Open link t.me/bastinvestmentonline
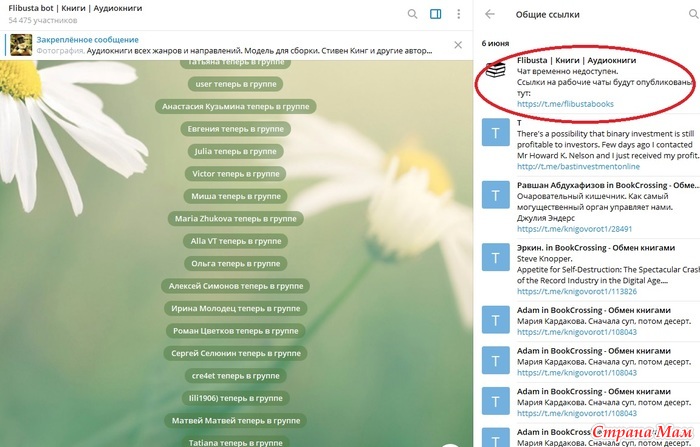Viewport: 700px width, 447px height. pyautogui.click(x=578, y=167)
